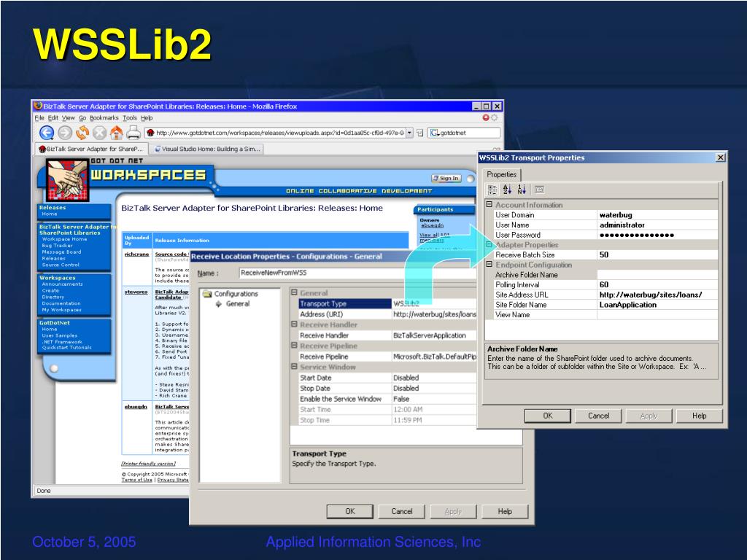Collapse the Service Window section
The image size is (747, 560).
(295, 367)
